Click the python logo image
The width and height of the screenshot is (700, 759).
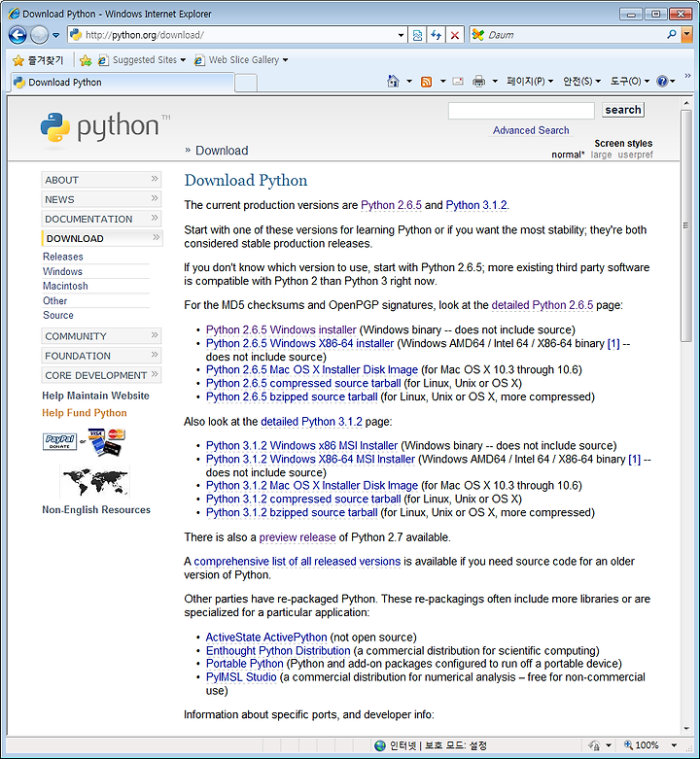click(x=105, y=127)
